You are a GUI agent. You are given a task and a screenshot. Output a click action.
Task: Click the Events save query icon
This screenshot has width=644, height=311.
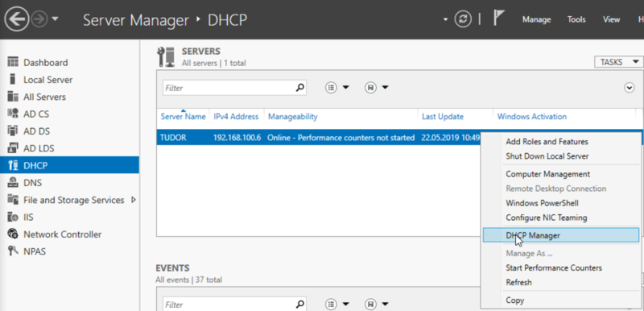tap(370, 305)
